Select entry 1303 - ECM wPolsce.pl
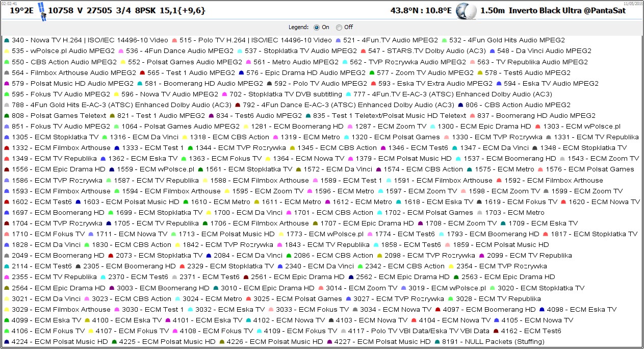The width and height of the screenshot is (644, 349). click(x=582, y=127)
